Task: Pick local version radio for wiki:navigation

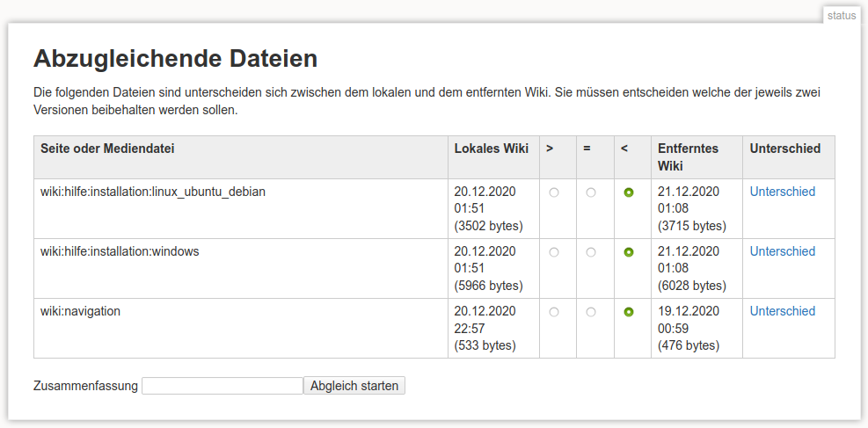Action: [x=554, y=312]
